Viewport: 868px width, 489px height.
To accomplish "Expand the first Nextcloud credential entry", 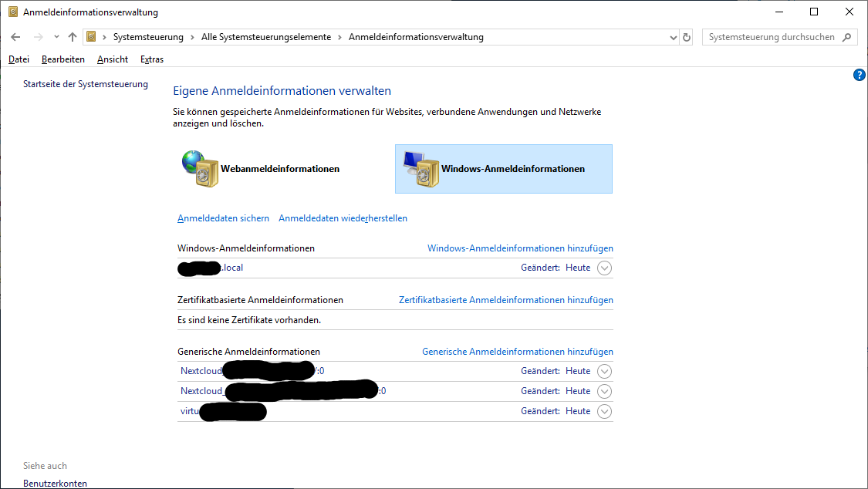I will [605, 372].
